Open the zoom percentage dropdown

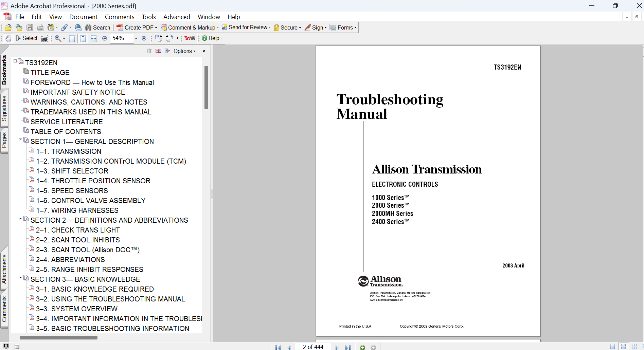pyautogui.click(x=136, y=38)
